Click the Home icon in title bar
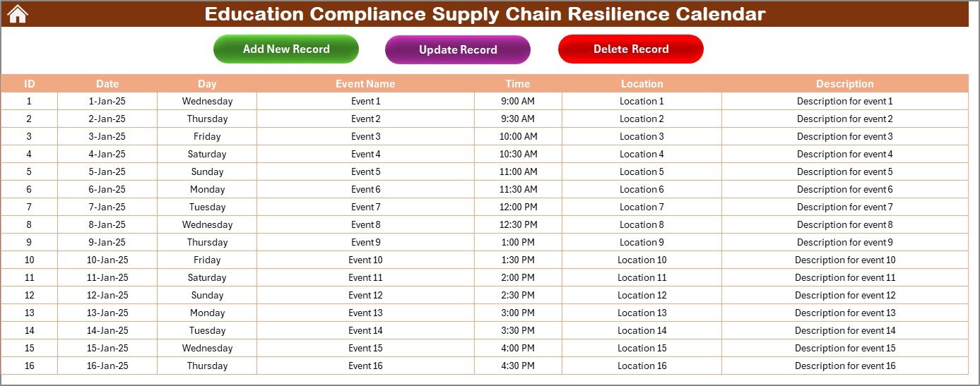The width and height of the screenshot is (980, 386). (x=17, y=13)
